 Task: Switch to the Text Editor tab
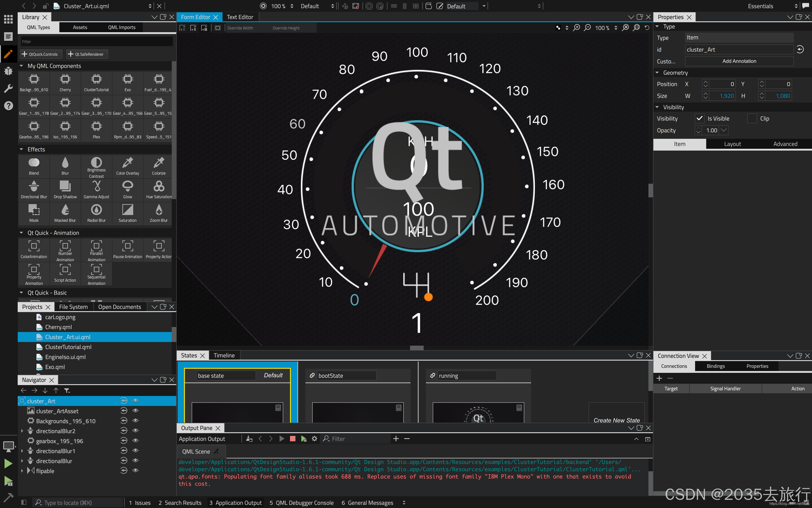click(240, 17)
